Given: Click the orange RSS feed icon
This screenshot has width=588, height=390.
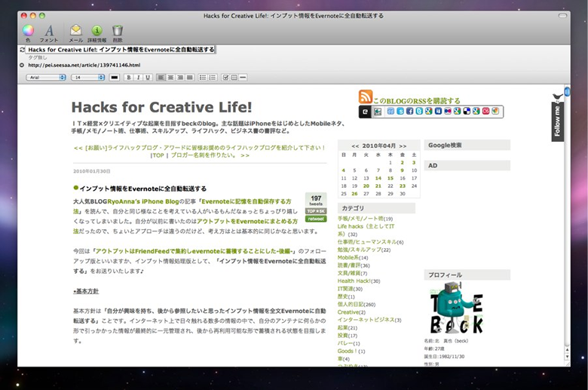Looking at the screenshot, I should click(x=366, y=97).
